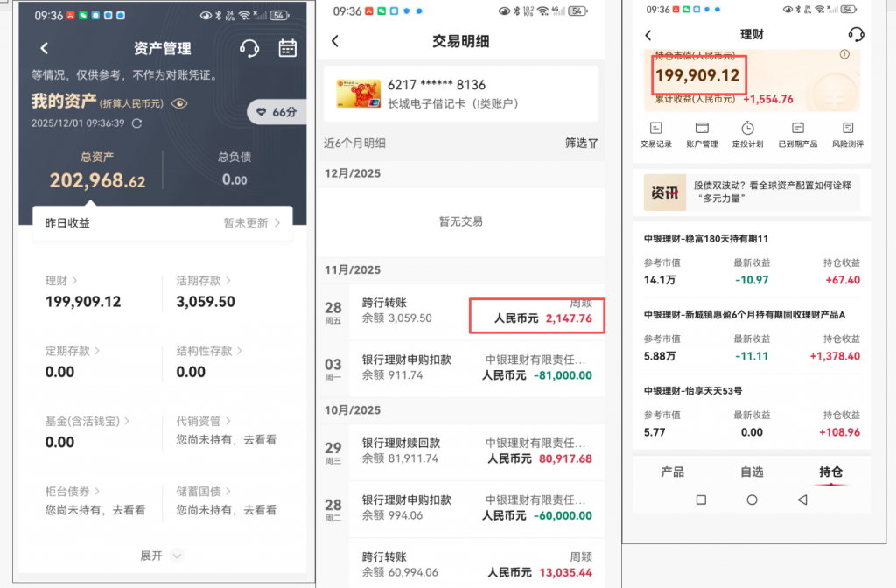Screen dimensions: 896x588
Task: Switch to the 自选 tab
Action: coord(752,472)
